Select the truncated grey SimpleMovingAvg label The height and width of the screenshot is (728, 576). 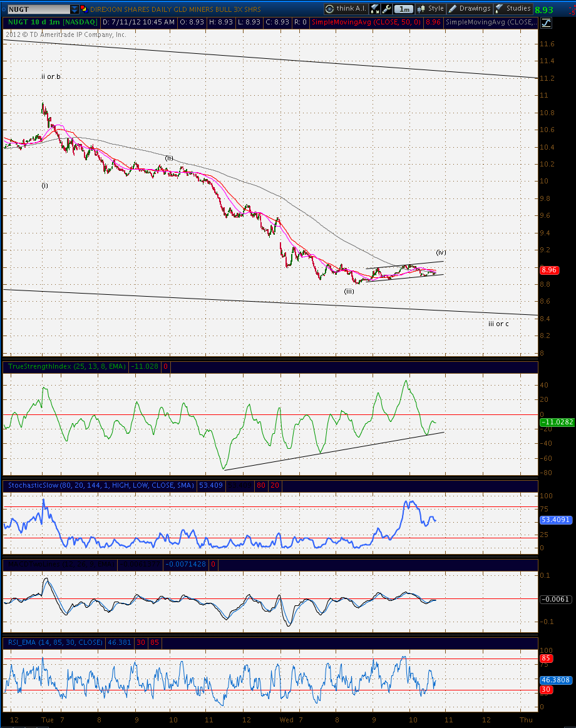click(x=490, y=23)
